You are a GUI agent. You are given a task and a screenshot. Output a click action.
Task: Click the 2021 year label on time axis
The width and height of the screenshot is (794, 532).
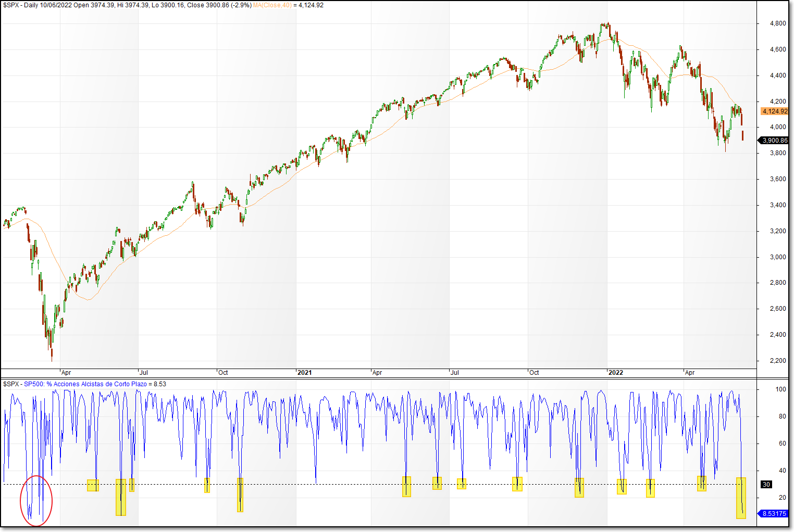[304, 373]
